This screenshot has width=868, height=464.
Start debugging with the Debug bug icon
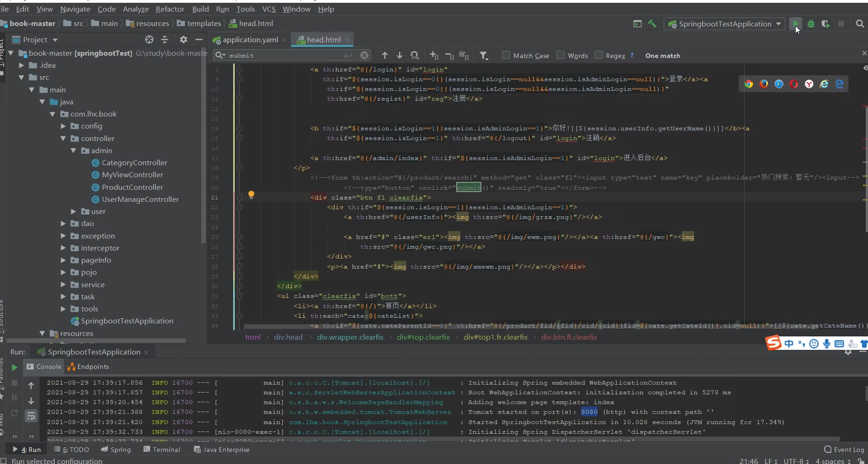pos(811,24)
